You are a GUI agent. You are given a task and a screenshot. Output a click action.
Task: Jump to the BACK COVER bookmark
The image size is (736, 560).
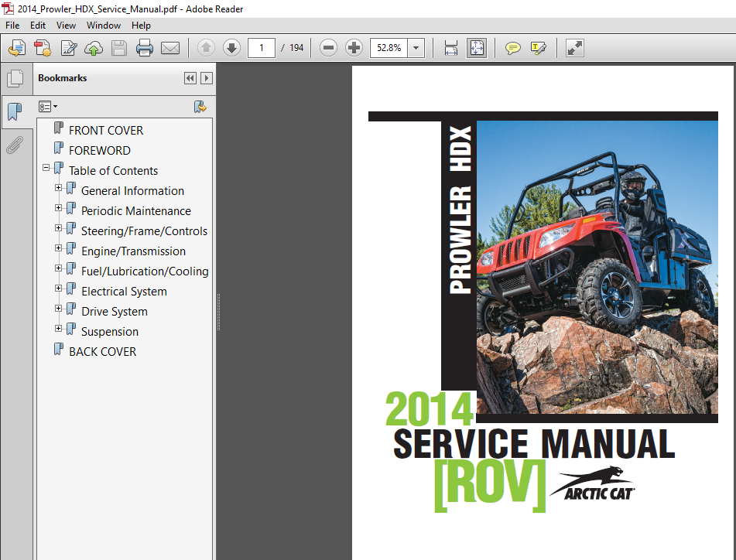pos(102,352)
